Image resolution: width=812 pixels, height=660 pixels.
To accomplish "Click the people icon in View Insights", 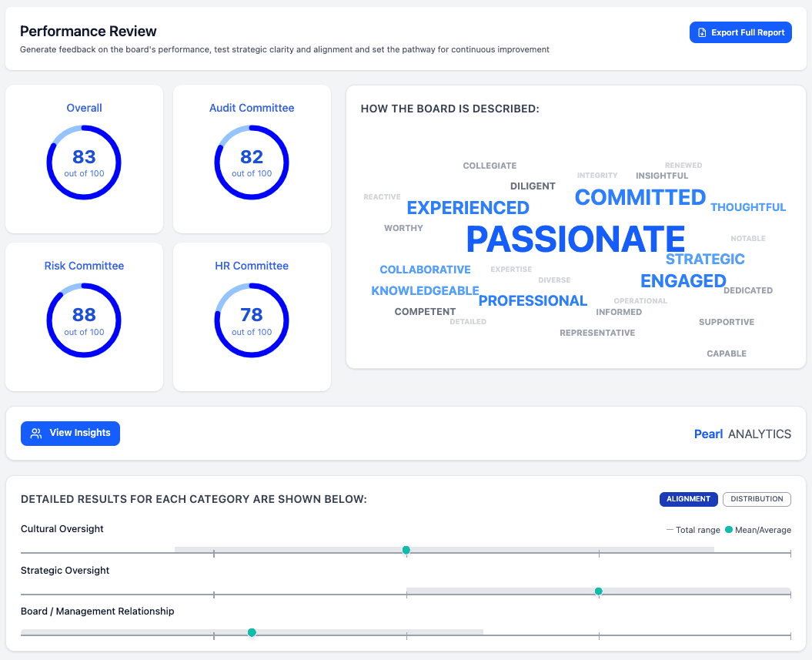I will [x=36, y=433].
